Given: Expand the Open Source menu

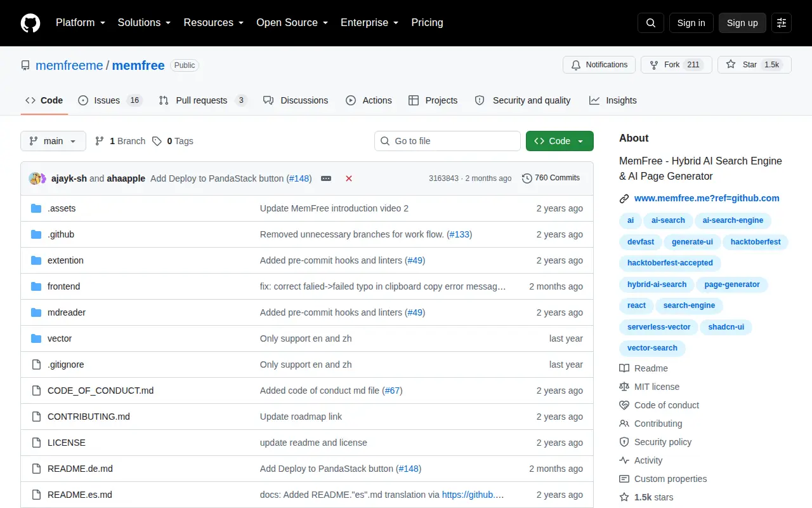Looking at the screenshot, I should click(292, 23).
